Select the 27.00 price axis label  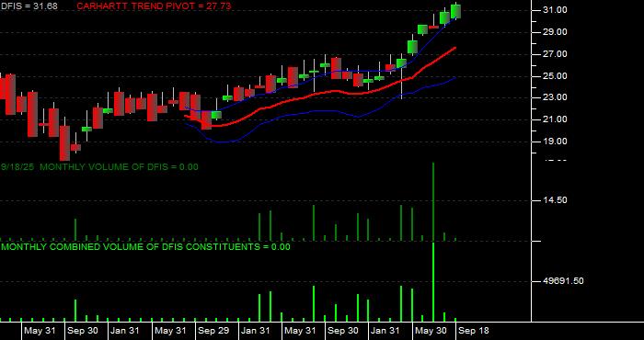(556, 54)
